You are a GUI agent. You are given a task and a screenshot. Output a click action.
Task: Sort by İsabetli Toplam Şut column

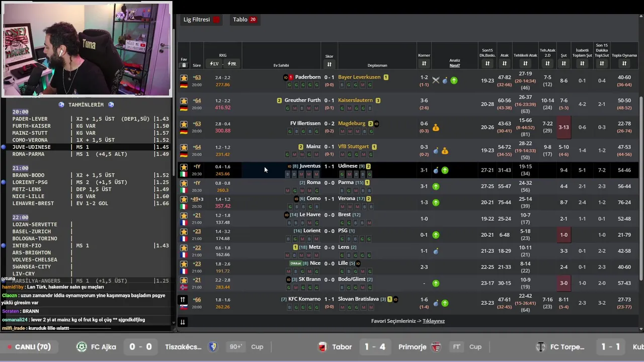click(x=582, y=63)
